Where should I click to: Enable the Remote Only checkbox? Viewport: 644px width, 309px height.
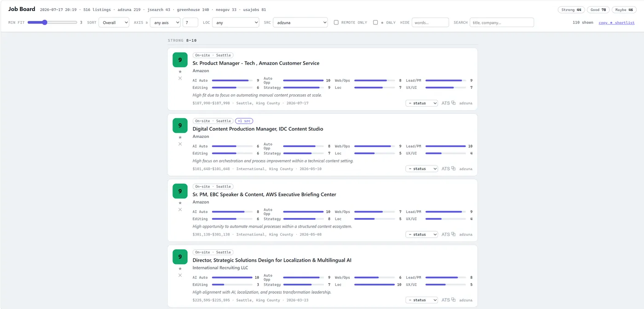[x=336, y=22]
